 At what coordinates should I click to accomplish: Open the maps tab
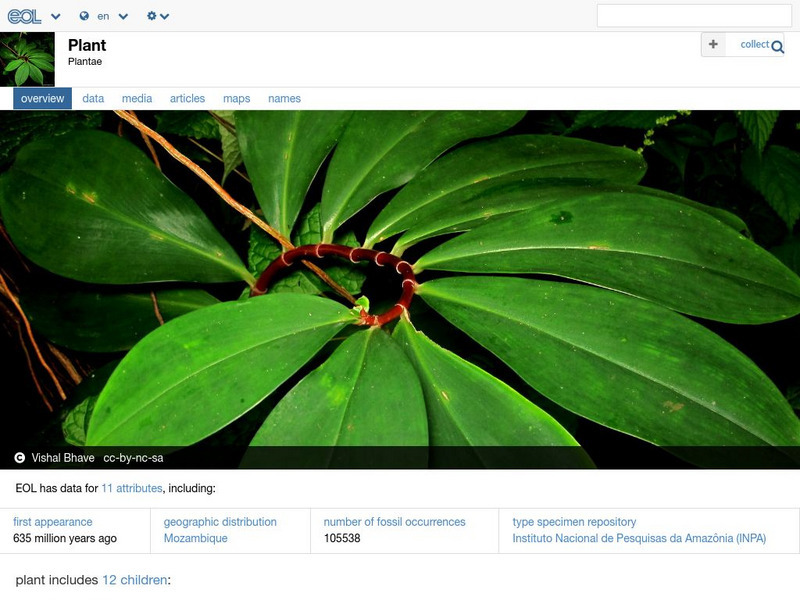point(236,99)
